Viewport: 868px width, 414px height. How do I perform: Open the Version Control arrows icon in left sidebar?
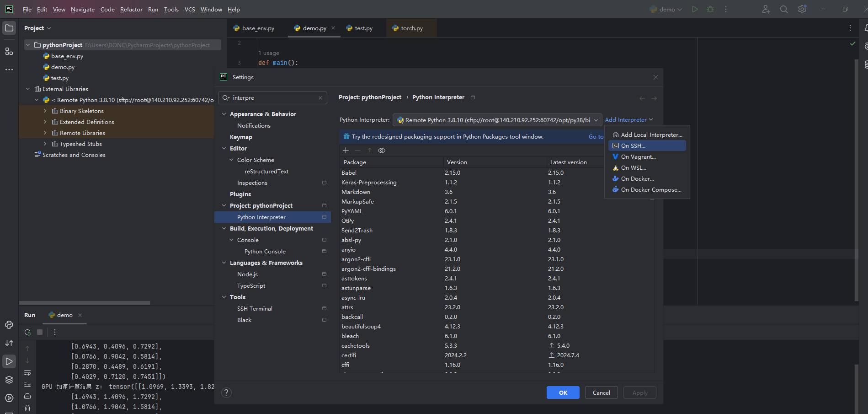click(9, 343)
